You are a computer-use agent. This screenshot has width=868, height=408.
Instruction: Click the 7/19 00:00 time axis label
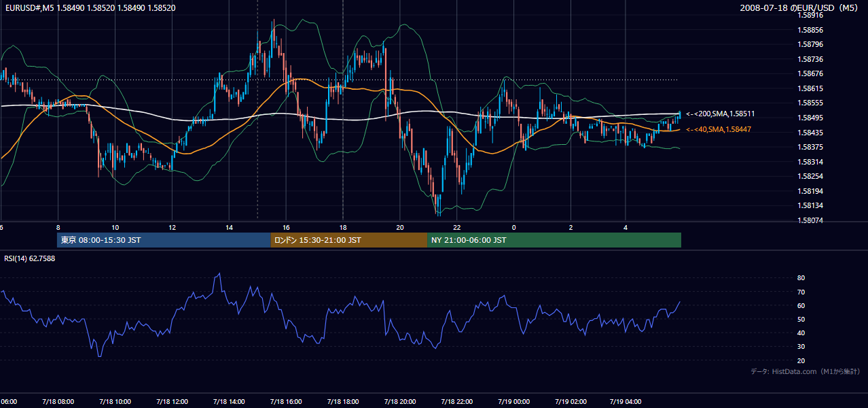[x=513, y=401]
